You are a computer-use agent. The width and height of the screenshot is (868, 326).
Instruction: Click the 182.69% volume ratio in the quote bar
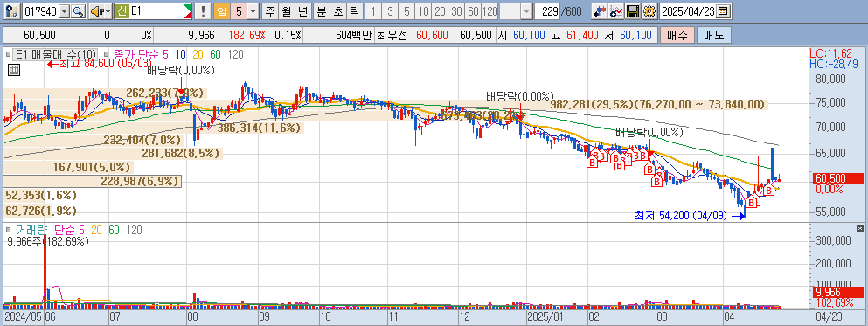247,36
